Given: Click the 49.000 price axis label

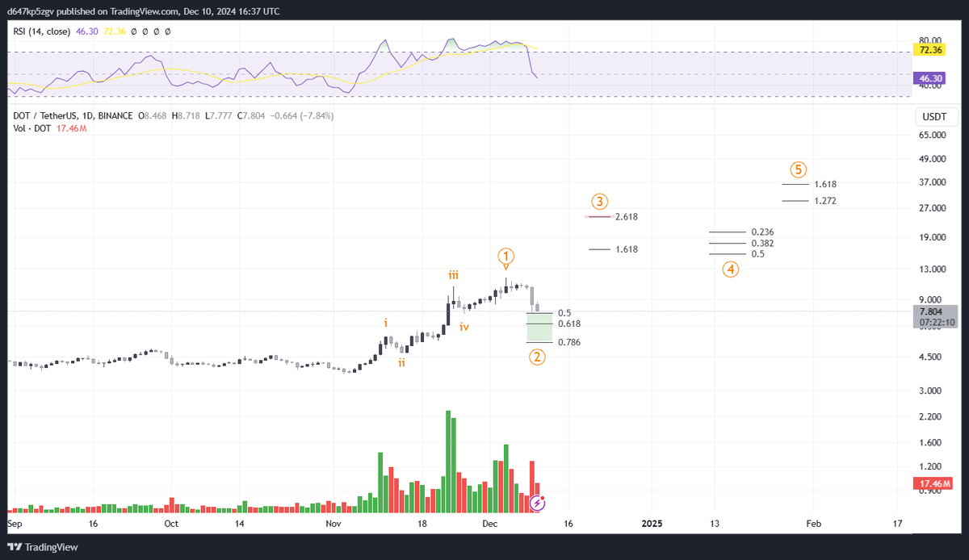Looking at the screenshot, I should point(932,159).
